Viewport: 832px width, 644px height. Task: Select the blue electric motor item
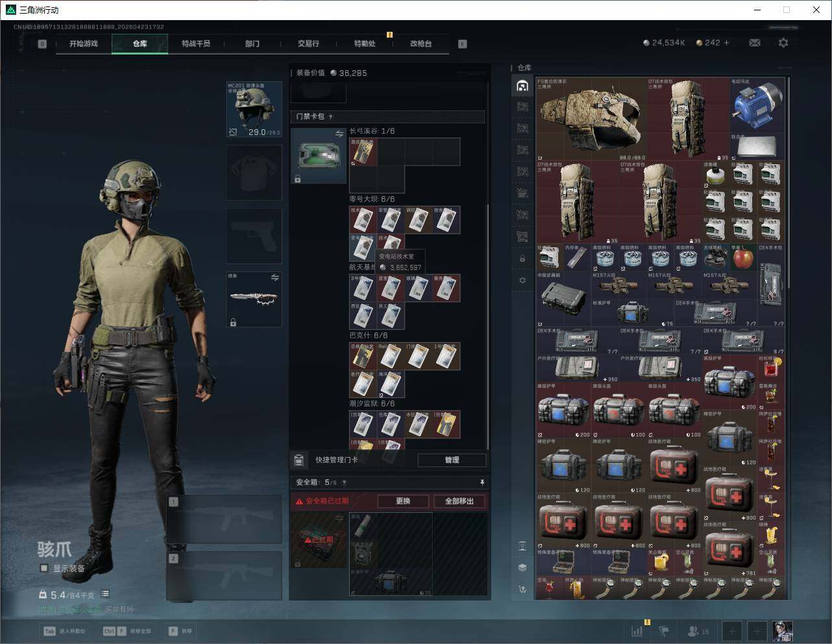point(757,106)
